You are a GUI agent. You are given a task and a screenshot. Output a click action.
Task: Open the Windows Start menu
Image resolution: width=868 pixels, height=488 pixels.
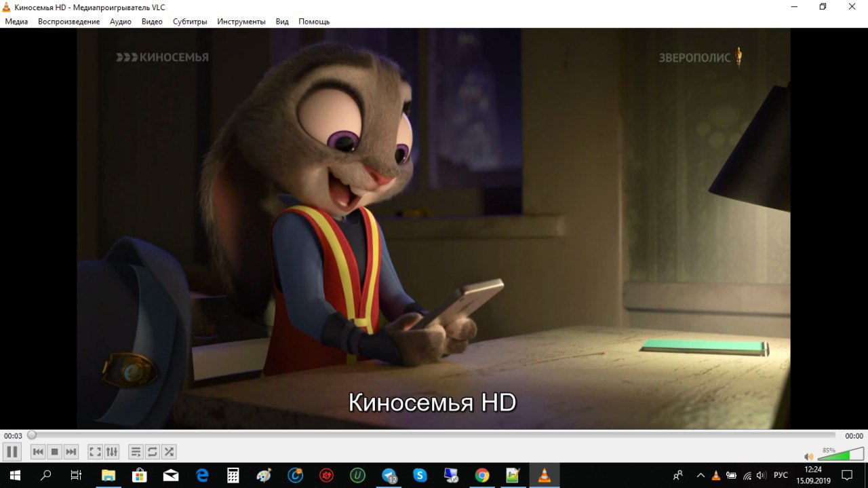[x=15, y=475]
